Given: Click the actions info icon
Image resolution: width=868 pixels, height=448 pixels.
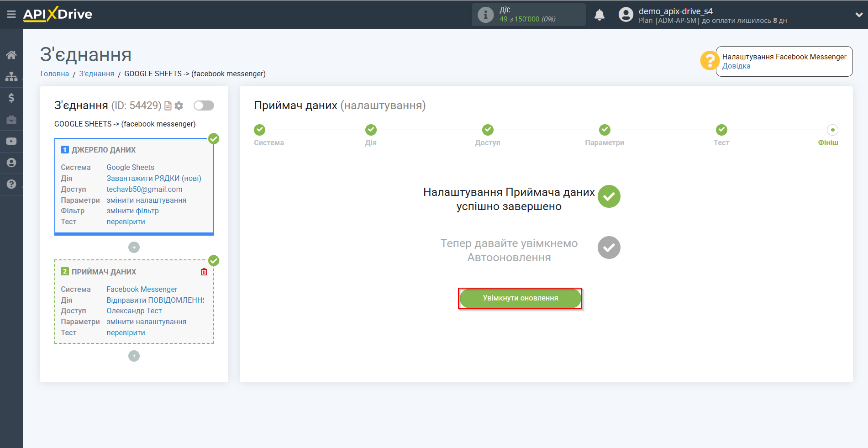Looking at the screenshot, I should click(x=485, y=15).
